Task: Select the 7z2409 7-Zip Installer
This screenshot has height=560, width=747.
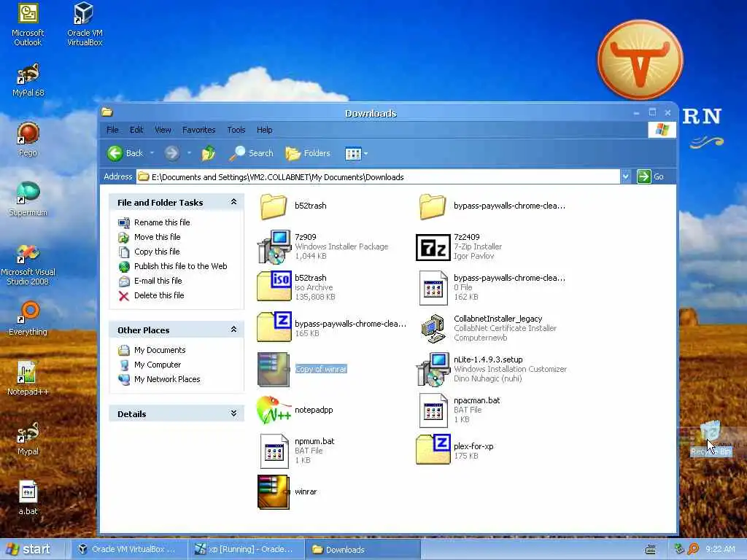Action: click(460, 246)
